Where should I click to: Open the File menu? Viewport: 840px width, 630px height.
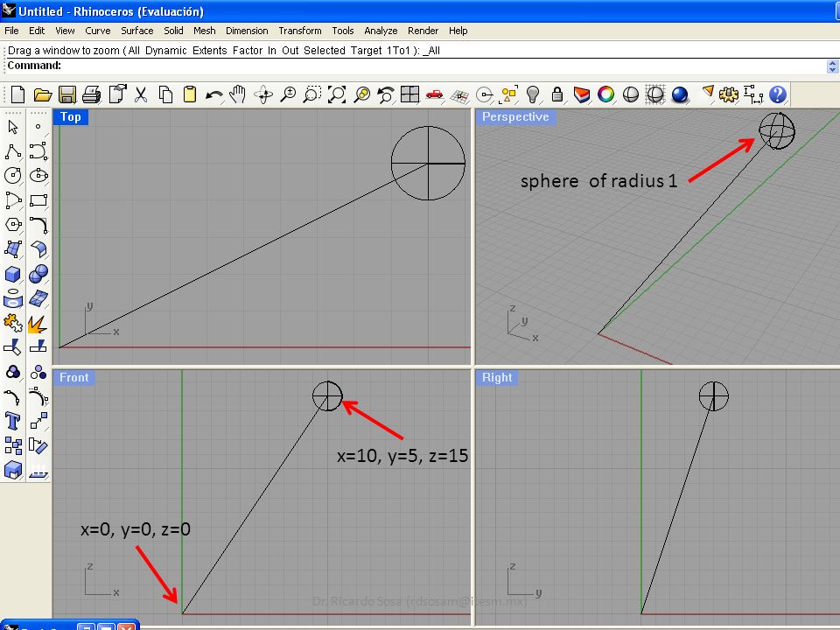pyautogui.click(x=11, y=31)
